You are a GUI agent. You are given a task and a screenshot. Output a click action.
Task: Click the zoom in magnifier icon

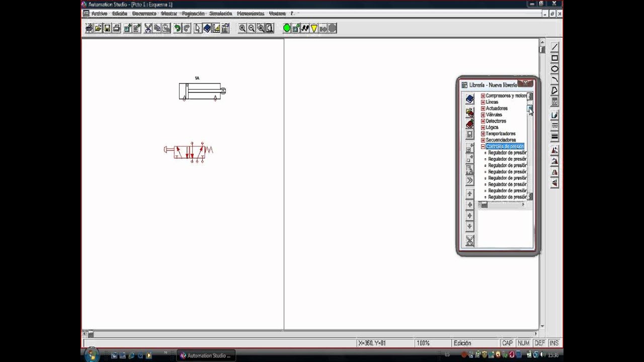(243, 28)
